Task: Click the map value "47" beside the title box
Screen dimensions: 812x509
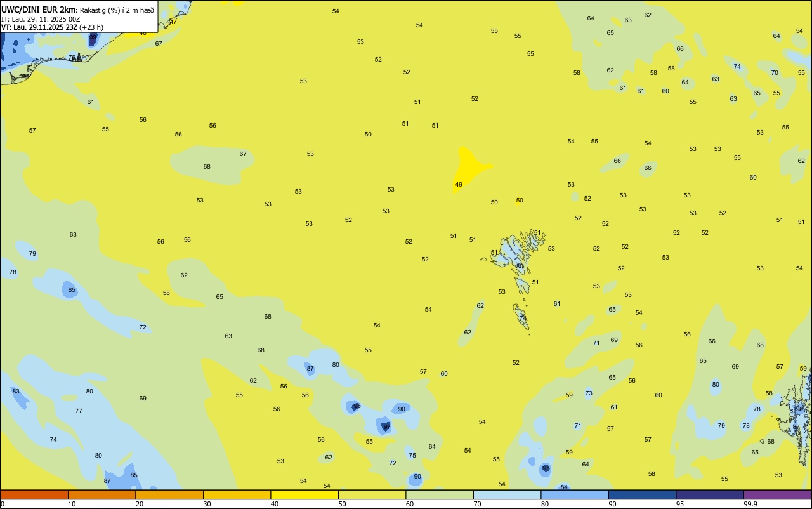Action: [173, 22]
